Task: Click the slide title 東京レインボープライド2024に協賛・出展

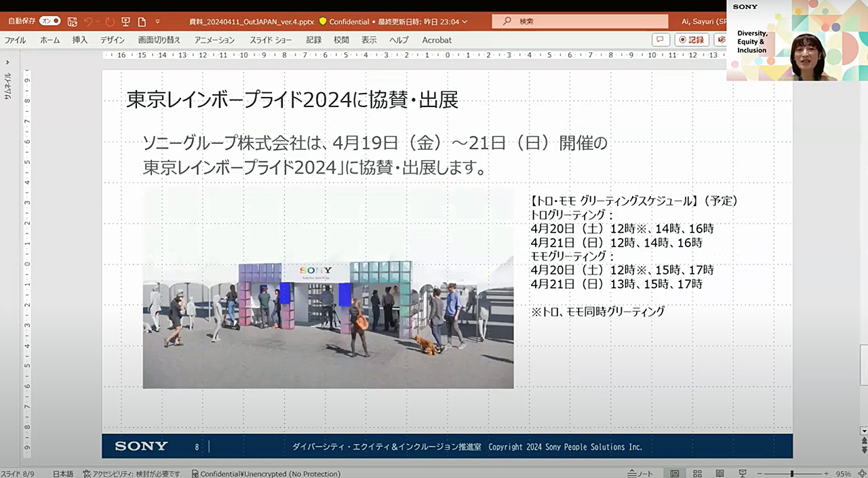Action: point(292,100)
